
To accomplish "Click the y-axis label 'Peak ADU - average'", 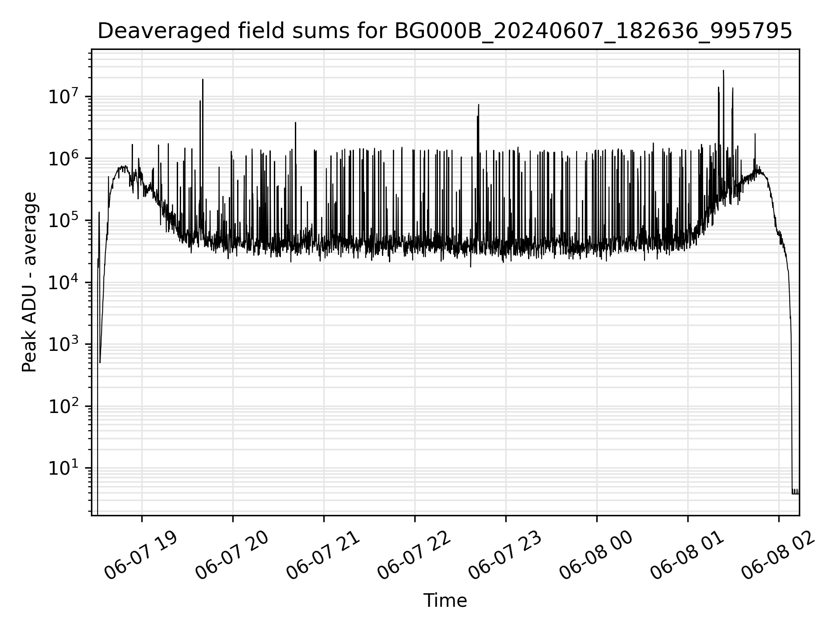I will pyautogui.click(x=29, y=283).
